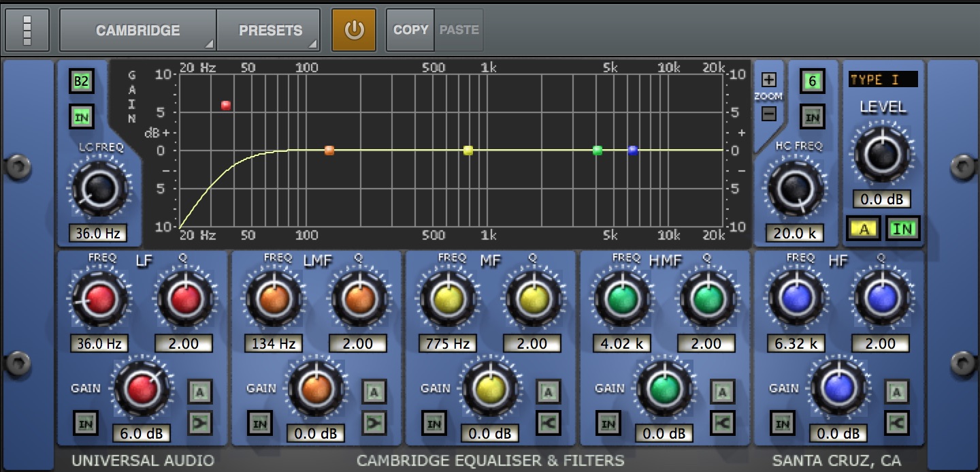Toggle the low-cut filter IN button
The image size is (980, 472).
pyautogui.click(x=82, y=117)
